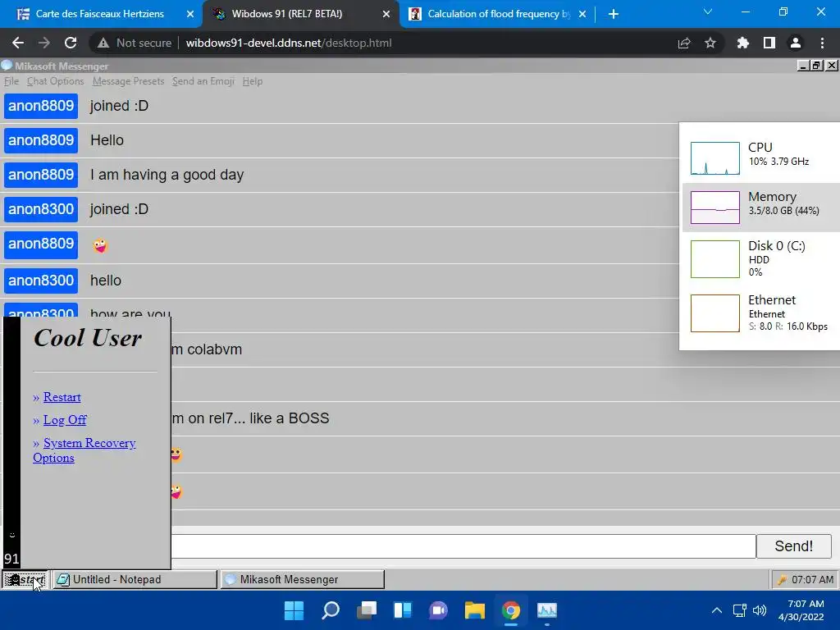This screenshot has height=630, width=840.
Task: Open a new browser tab
Action: tap(614, 14)
